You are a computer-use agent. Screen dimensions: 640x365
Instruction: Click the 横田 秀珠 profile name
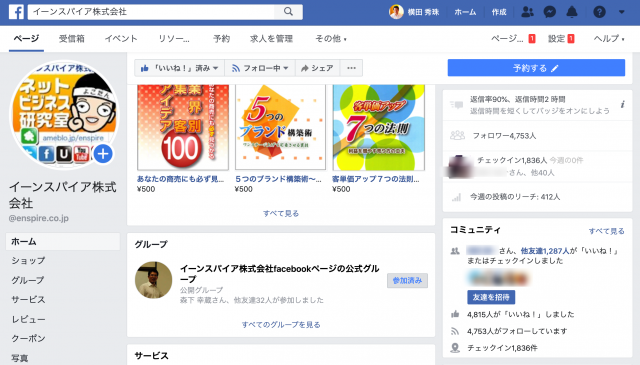[423, 12]
